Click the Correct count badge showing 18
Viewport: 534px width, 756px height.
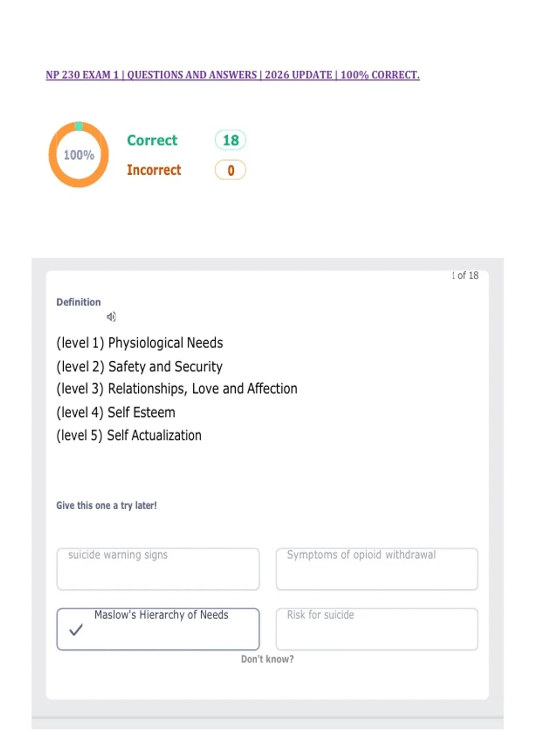click(231, 140)
